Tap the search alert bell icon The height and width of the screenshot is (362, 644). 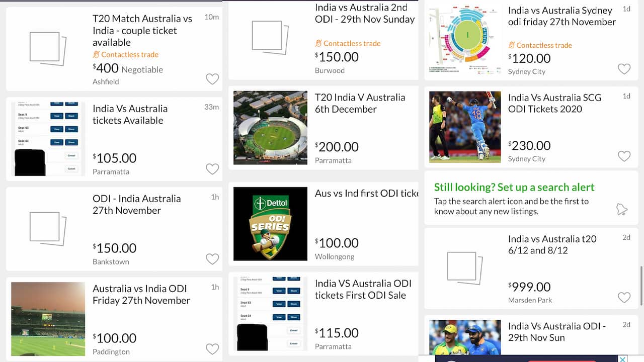click(622, 209)
